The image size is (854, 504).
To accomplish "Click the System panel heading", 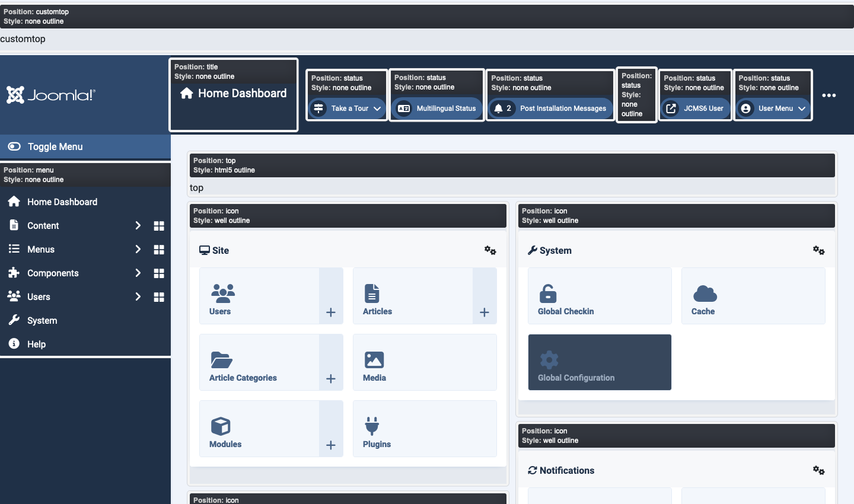I will coord(550,250).
